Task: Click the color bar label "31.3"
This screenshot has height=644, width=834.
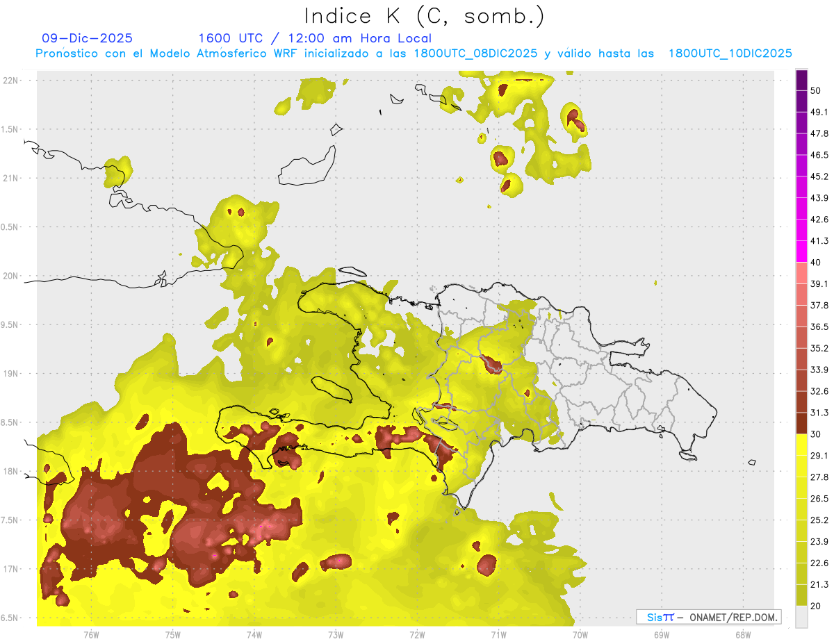Action: (x=819, y=413)
